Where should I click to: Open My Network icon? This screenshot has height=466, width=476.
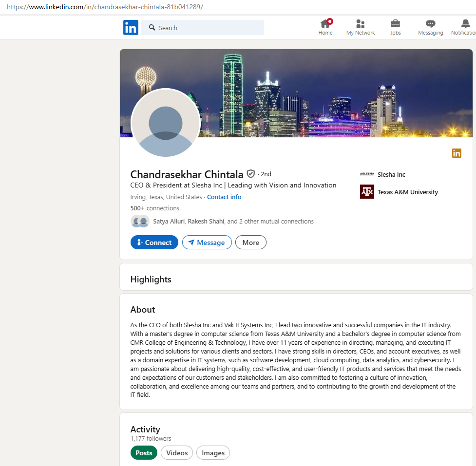[x=361, y=24]
